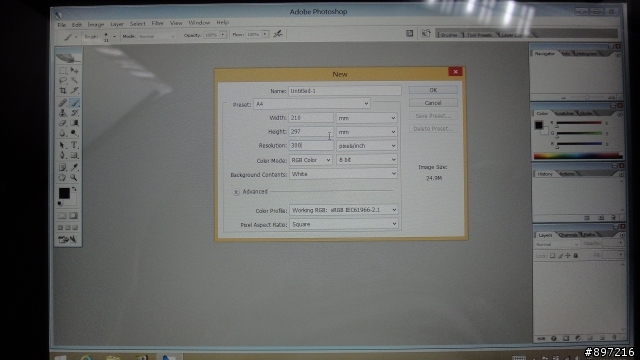640x360 pixels.
Task: Click OK in the New dialog
Action: (433, 90)
